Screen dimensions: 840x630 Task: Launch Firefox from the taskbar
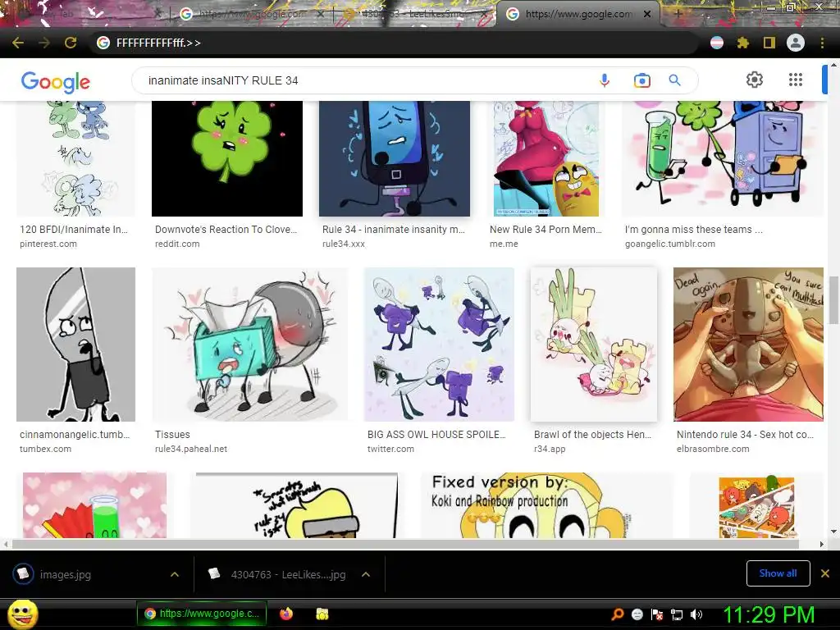pyautogui.click(x=286, y=614)
